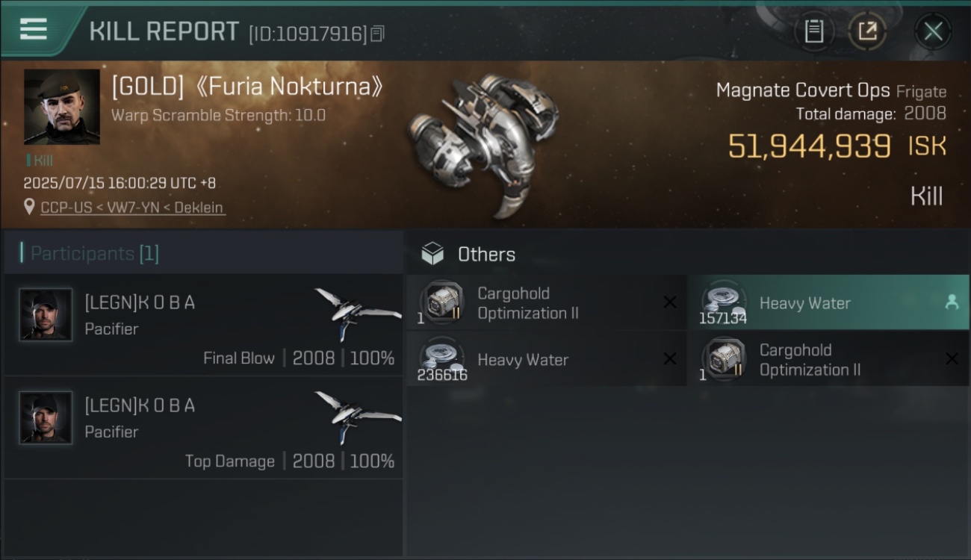Click the Top Damage Pacifier ship icon

[357, 415]
